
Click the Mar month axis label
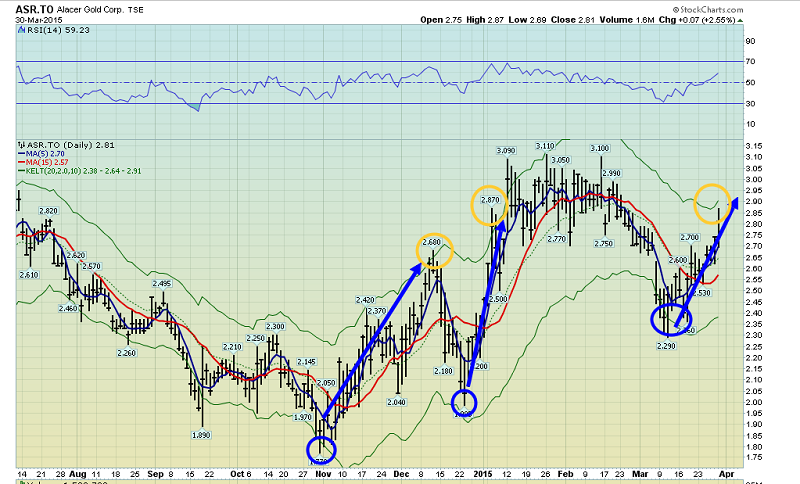point(640,474)
